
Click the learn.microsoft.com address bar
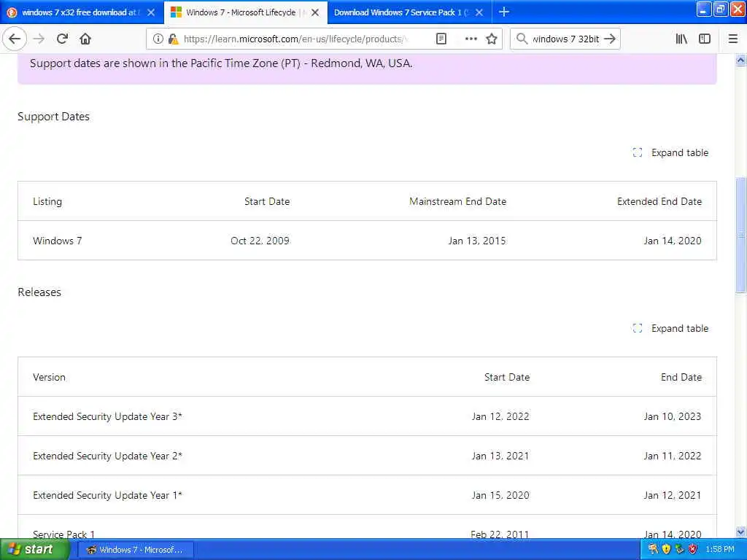tap(295, 39)
